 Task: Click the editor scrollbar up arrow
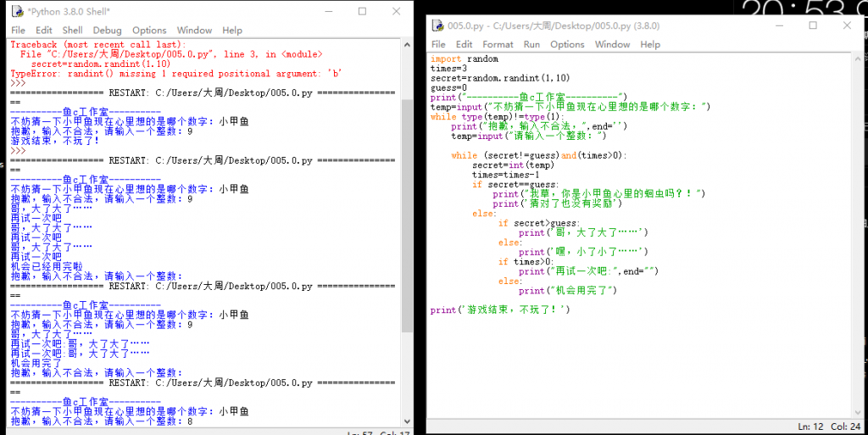click(x=858, y=59)
